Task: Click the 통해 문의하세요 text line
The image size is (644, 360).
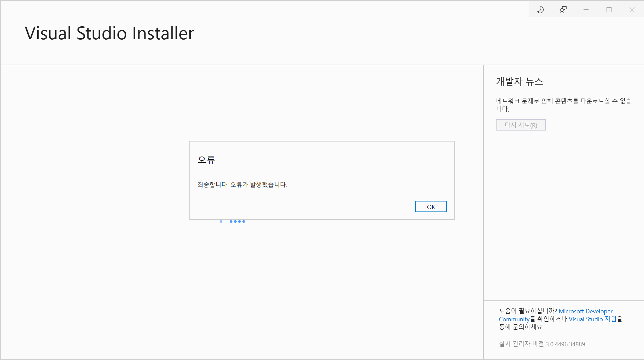Action: point(521,327)
